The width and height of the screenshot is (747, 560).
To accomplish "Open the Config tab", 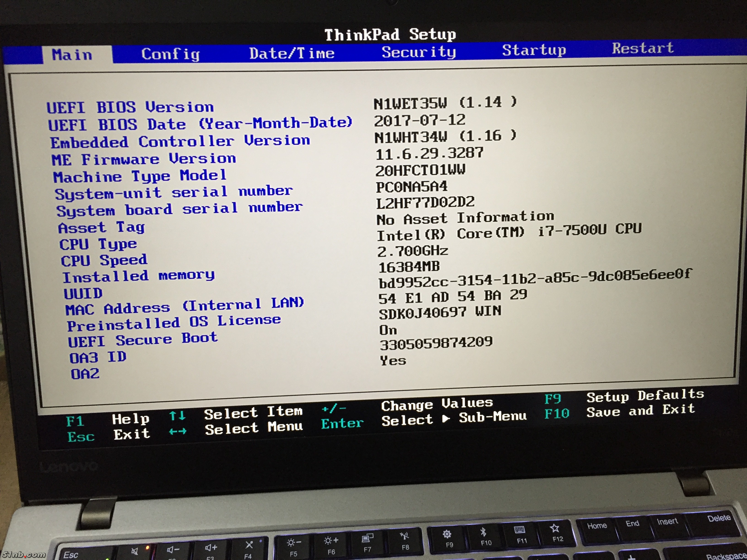I will [x=171, y=54].
